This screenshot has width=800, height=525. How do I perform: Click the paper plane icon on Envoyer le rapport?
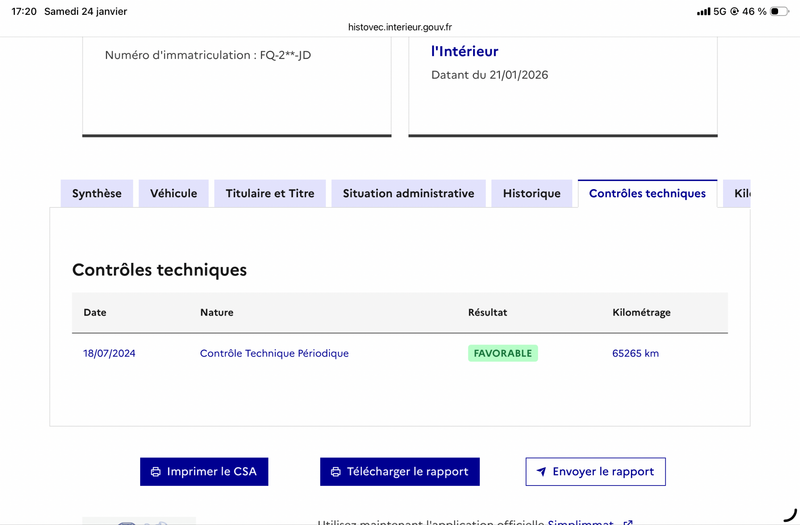point(541,472)
